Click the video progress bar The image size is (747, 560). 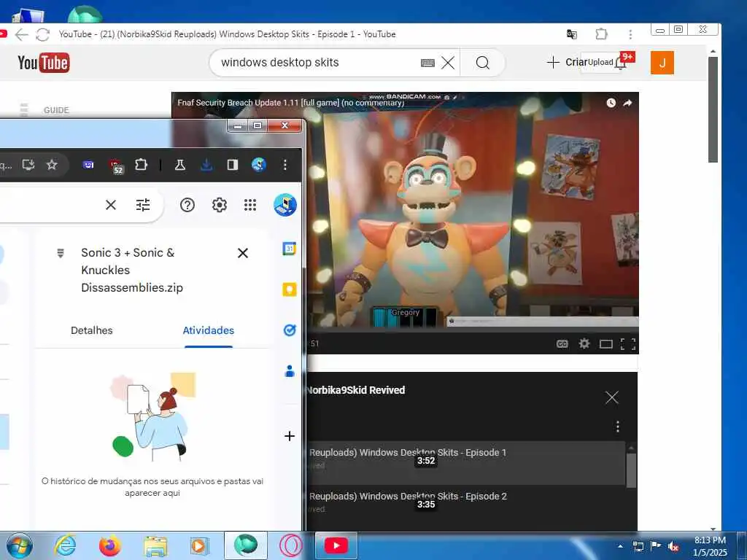point(473,329)
